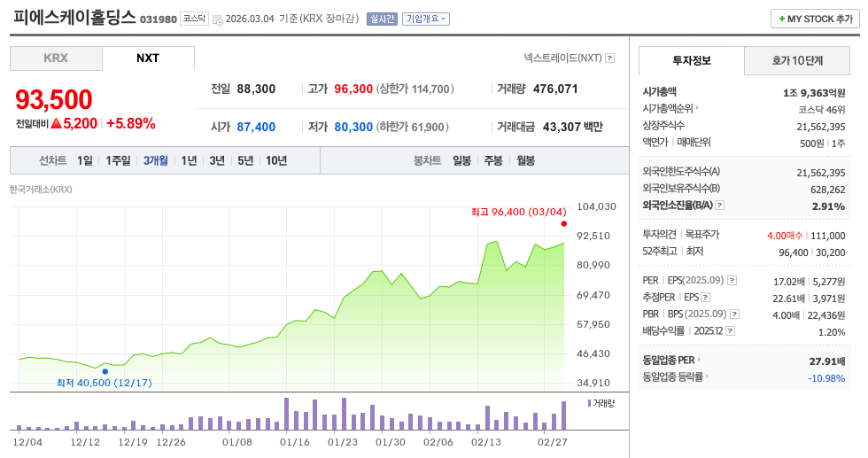Click stock code 031980

tap(159, 19)
